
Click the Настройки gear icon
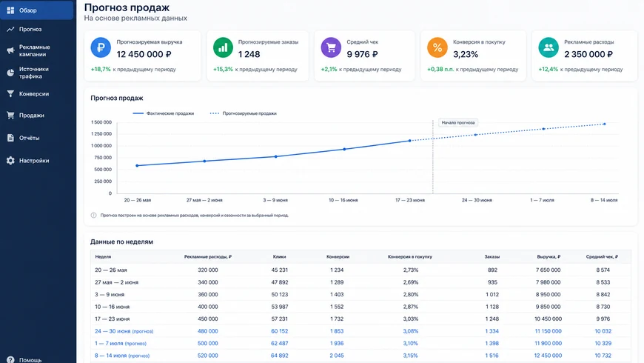pyautogui.click(x=10, y=160)
